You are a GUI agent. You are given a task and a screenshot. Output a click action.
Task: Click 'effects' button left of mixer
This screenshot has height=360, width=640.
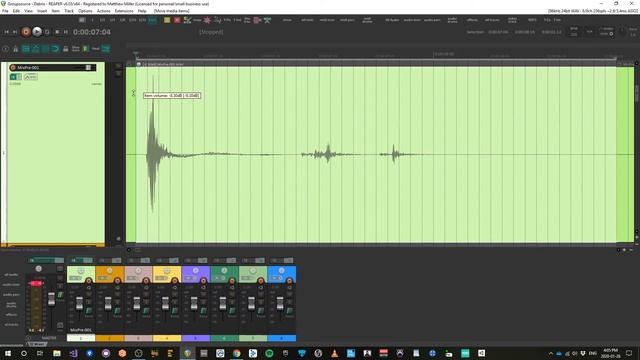point(11,315)
